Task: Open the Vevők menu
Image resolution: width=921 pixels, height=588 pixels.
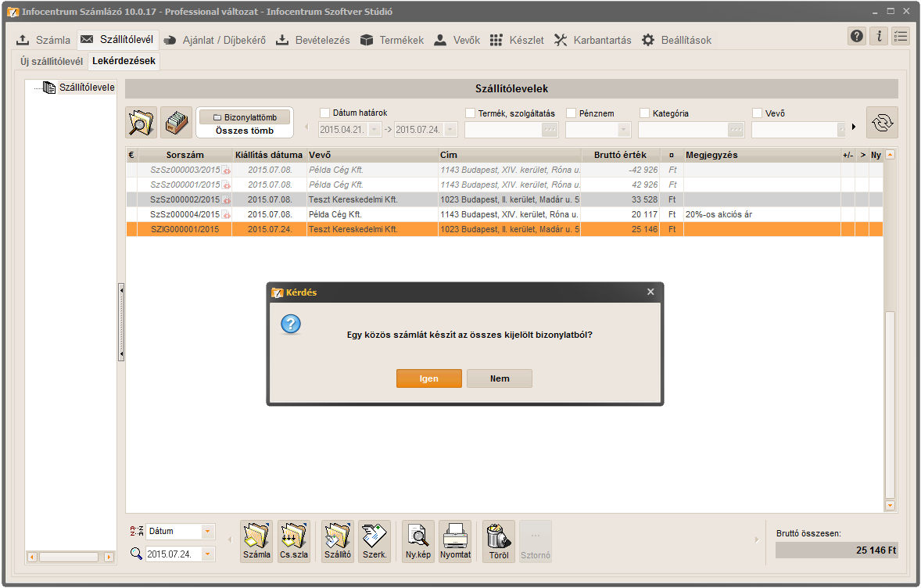Action: pos(457,40)
